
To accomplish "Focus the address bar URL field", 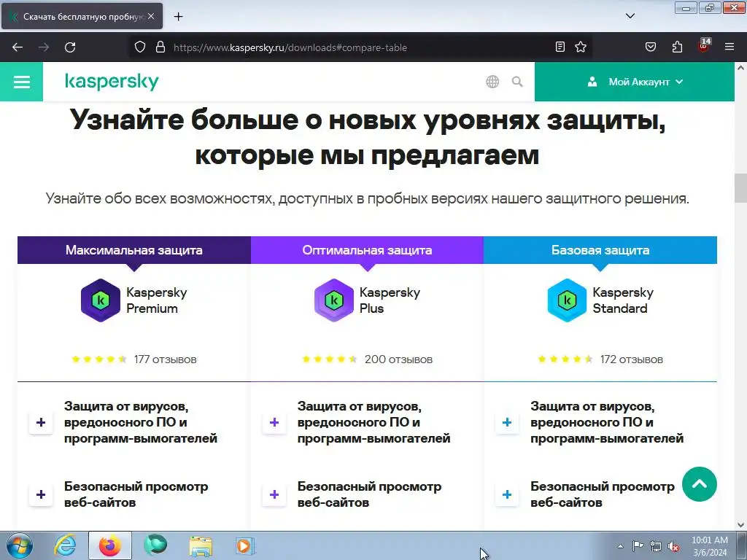I will click(360, 47).
